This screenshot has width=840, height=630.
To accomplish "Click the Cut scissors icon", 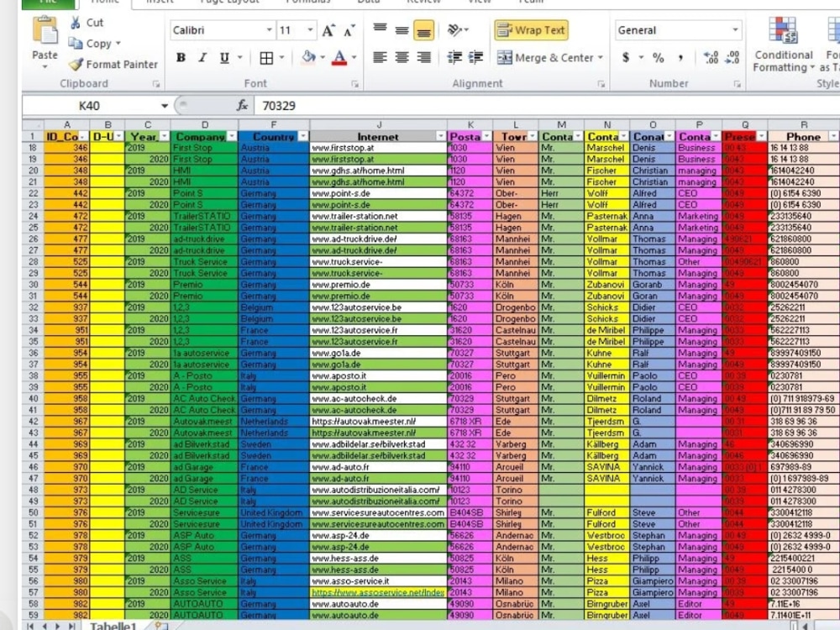I will [x=76, y=23].
